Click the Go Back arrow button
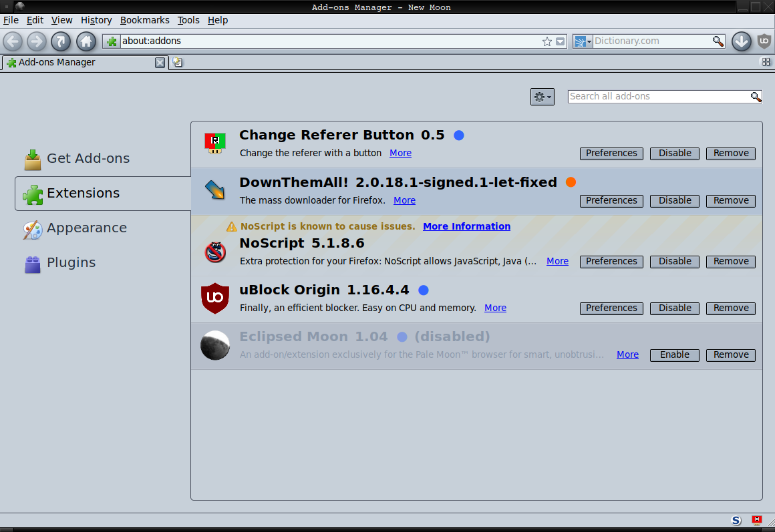 [13, 41]
